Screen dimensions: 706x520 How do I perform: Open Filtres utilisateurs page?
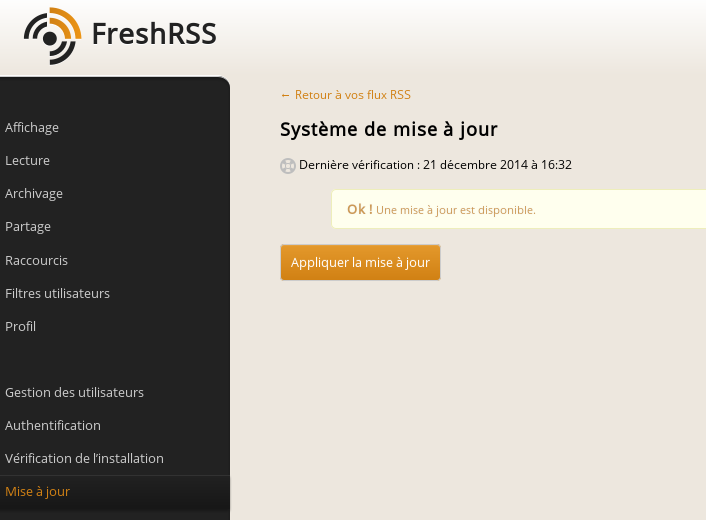[x=115, y=294]
